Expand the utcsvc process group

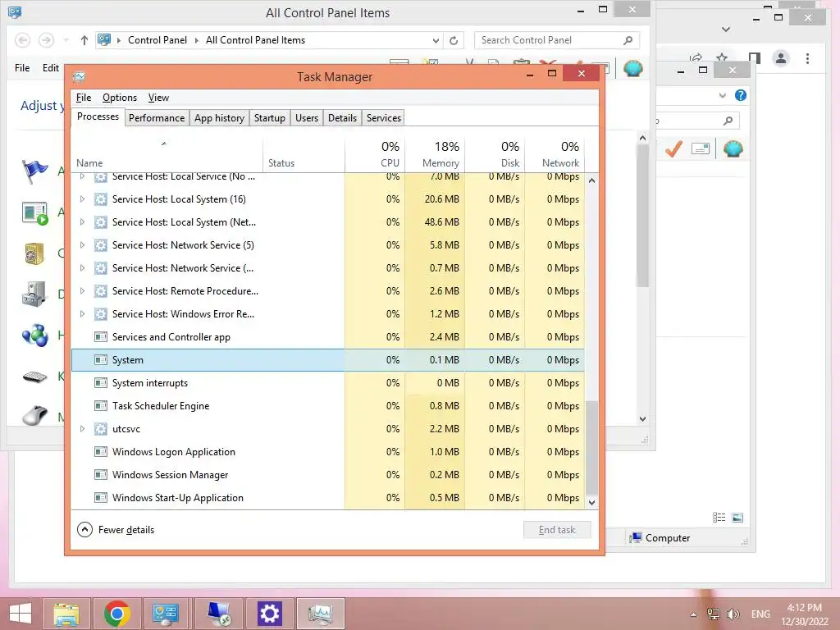point(82,428)
